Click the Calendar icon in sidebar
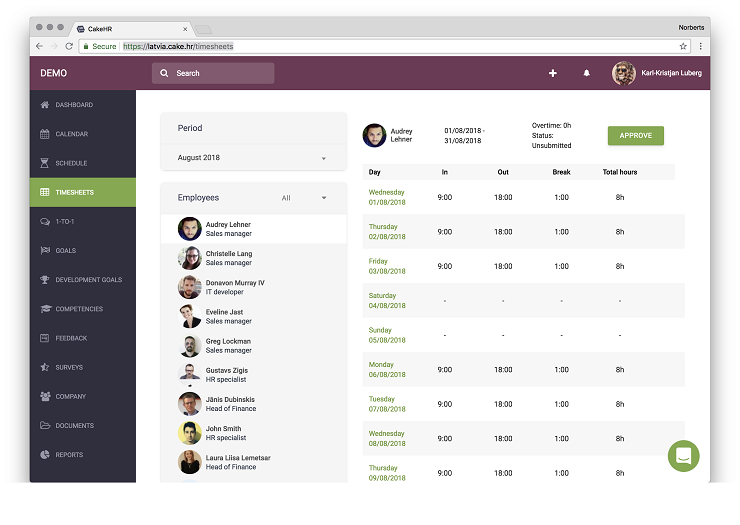740x525 pixels. (45, 134)
